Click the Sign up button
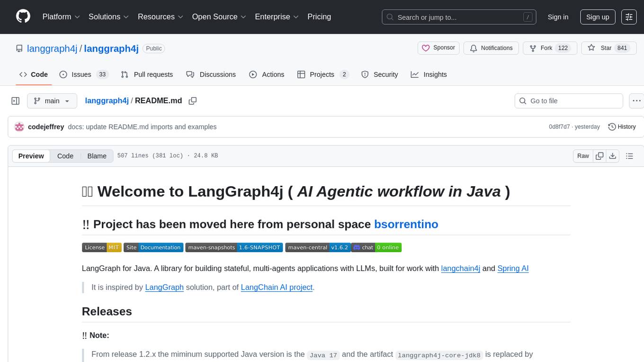The height and width of the screenshot is (362, 644). point(598,17)
